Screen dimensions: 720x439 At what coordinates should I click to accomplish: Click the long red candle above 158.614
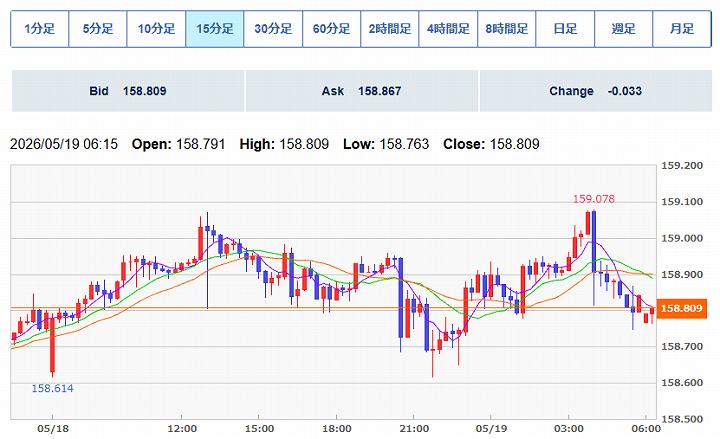(52, 345)
